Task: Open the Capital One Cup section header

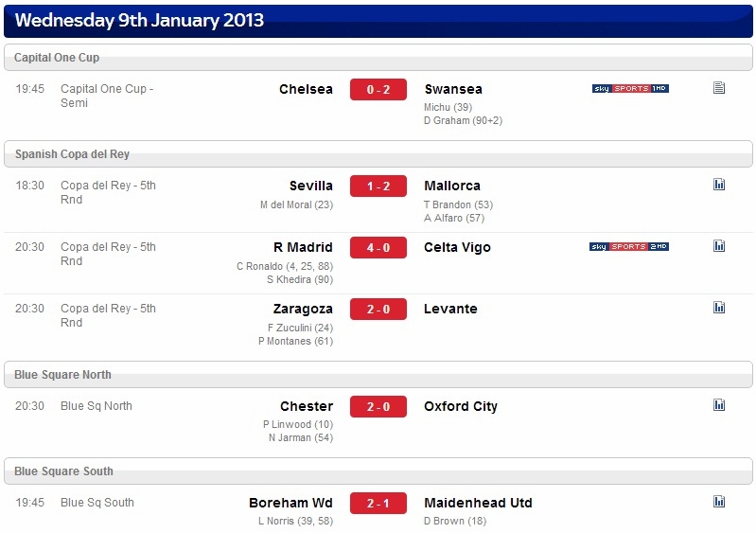Action: point(378,58)
